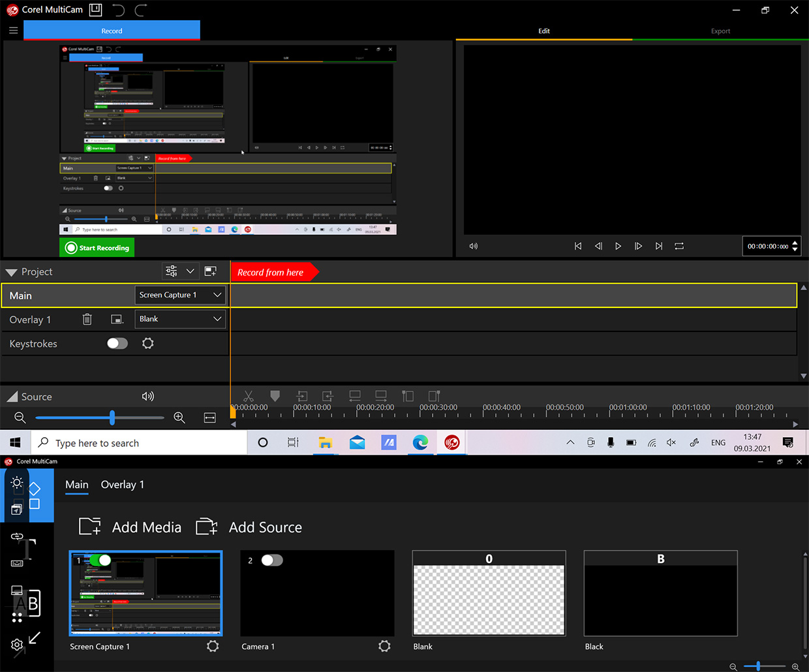Enable the Keystrokes toggle
This screenshot has height=672, width=809.
117,343
